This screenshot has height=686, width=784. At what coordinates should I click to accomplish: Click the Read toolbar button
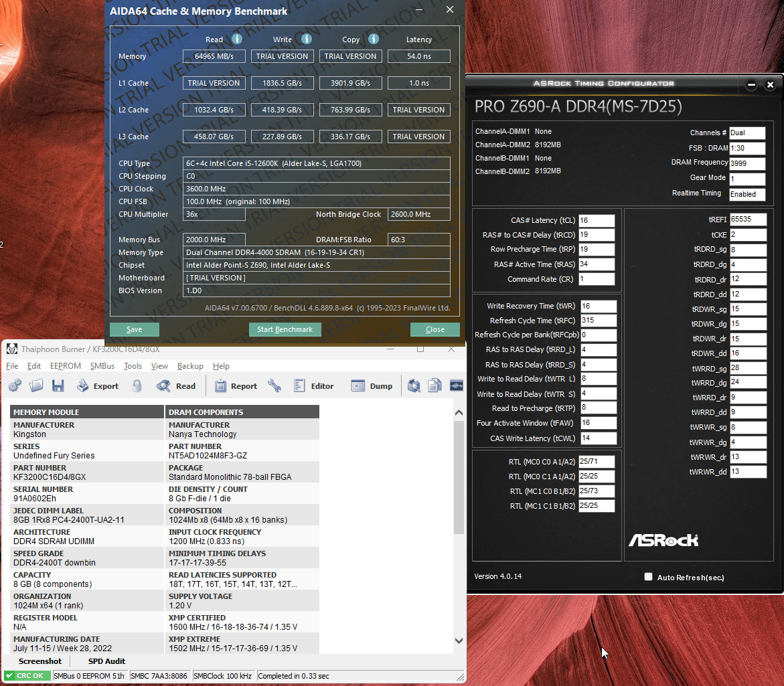pyautogui.click(x=176, y=385)
